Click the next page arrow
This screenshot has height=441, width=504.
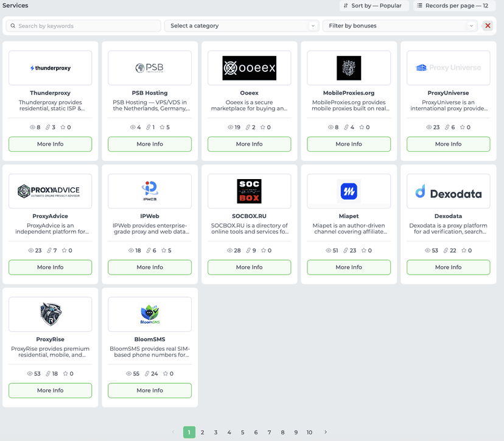[x=325, y=432]
